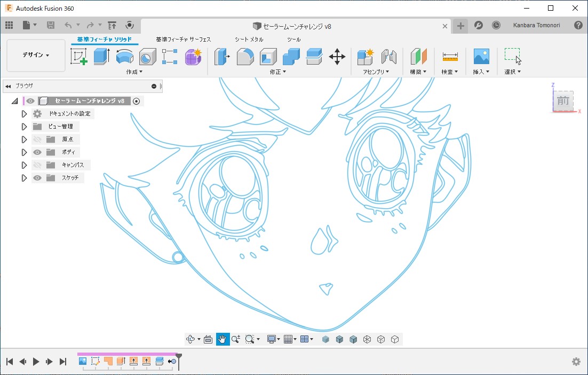Select the Offset Face tool

pos(314,57)
